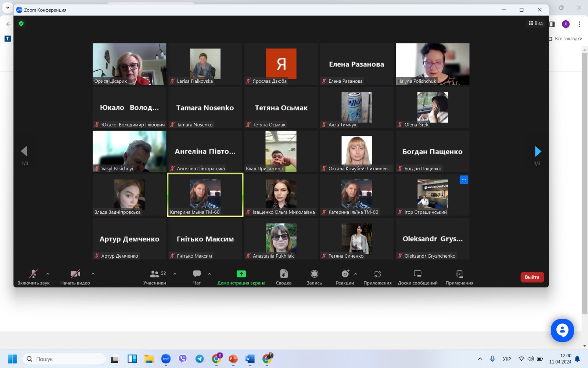Unmute microphone with Включить звук

click(x=33, y=277)
